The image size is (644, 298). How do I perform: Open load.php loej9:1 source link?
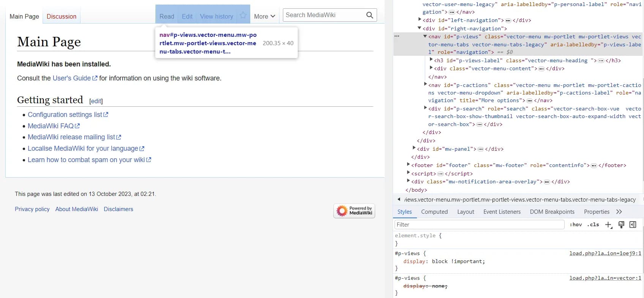pyautogui.click(x=605, y=254)
